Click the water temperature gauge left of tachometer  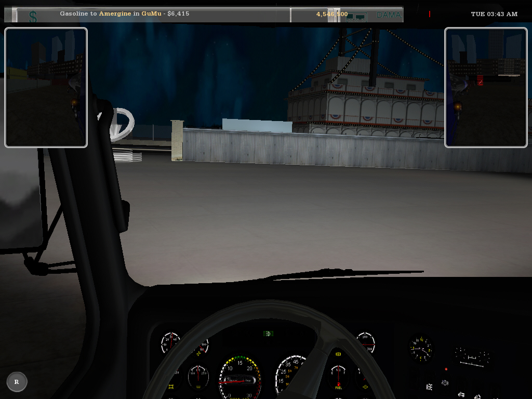pyautogui.click(x=198, y=377)
